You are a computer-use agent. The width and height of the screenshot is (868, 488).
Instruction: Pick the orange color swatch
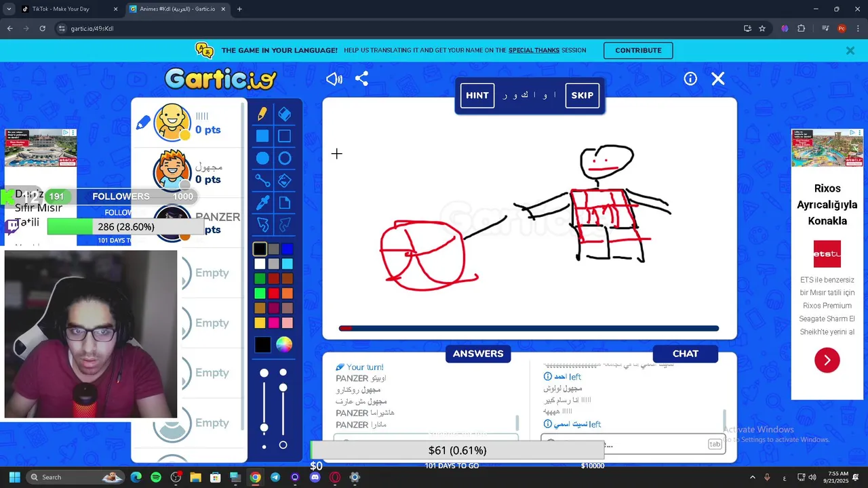(x=288, y=293)
